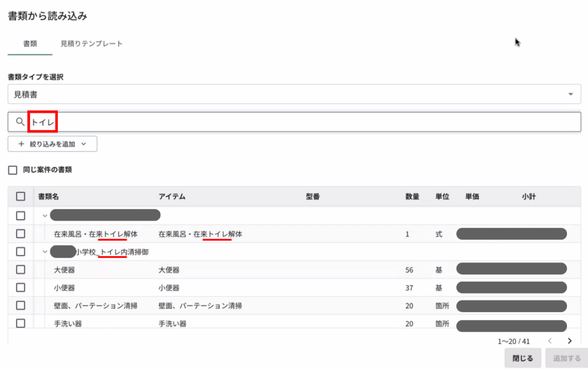Click the 書類名 column header

coord(49,197)
